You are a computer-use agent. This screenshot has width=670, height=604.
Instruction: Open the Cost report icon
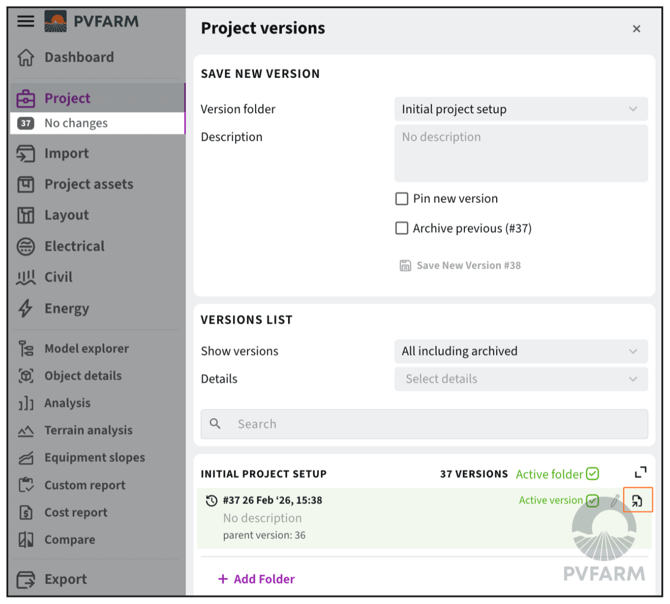pos(26,512)
